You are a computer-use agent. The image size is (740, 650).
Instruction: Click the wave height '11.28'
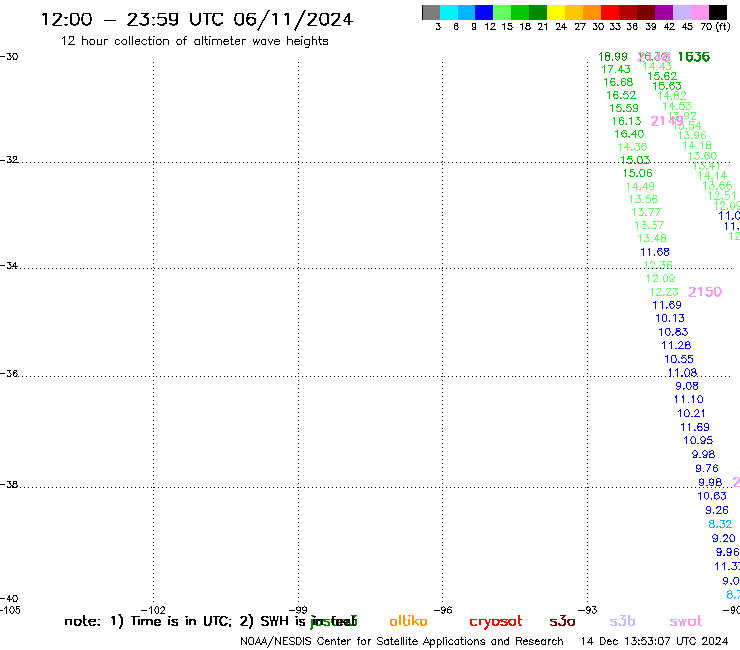point(676,346)
